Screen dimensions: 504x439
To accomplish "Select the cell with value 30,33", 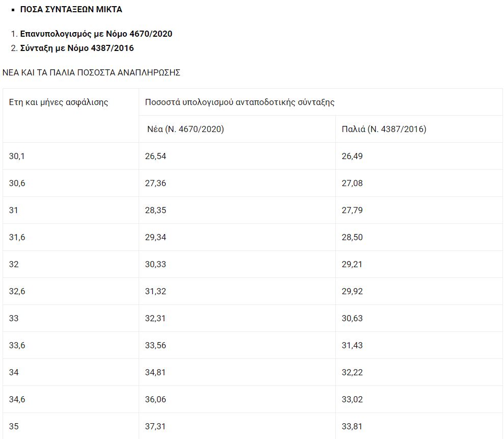I will 237,264.
